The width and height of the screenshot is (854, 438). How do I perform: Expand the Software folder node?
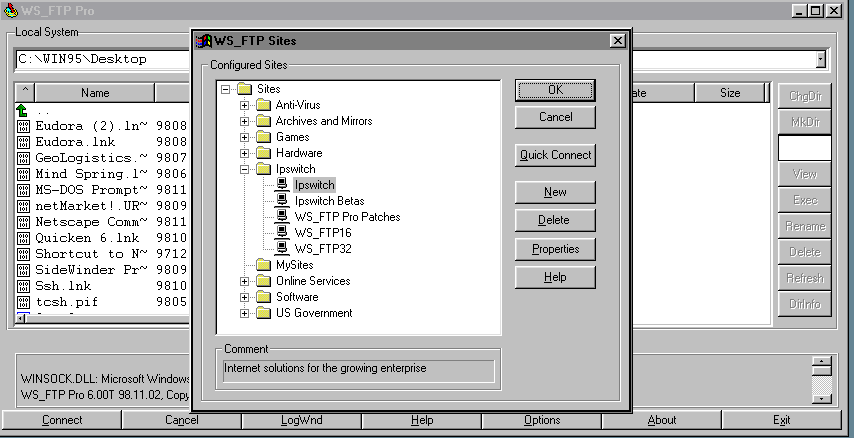click(245, 297)
